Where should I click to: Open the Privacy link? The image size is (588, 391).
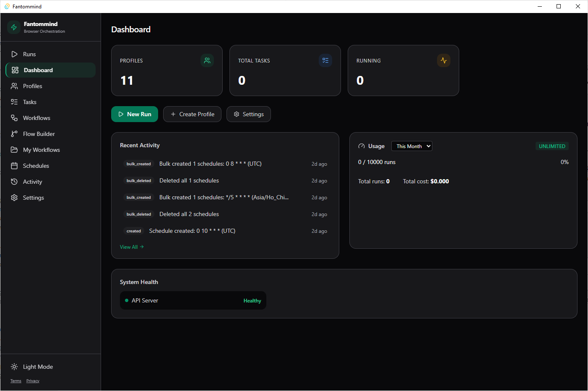click(x=33, y=381)
